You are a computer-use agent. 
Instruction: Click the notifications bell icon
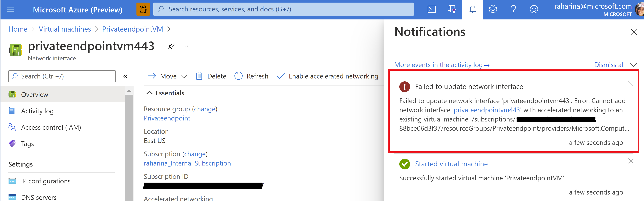pos(472,10)
